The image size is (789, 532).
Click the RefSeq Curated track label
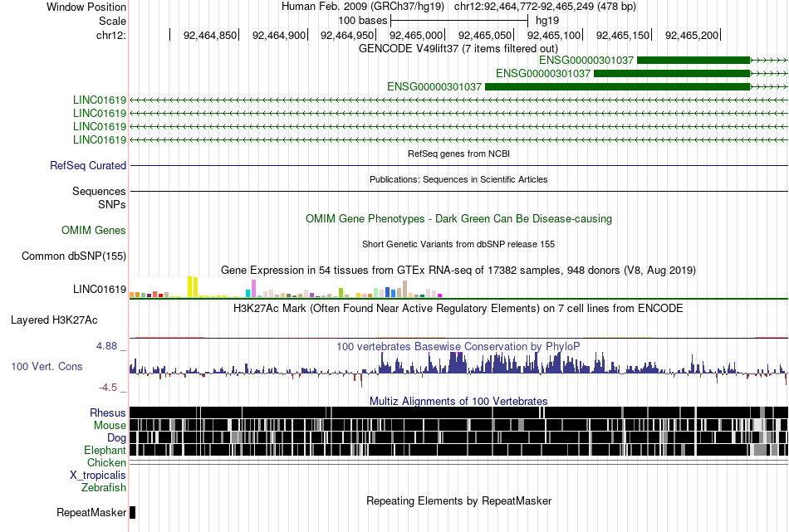(88, 165)
